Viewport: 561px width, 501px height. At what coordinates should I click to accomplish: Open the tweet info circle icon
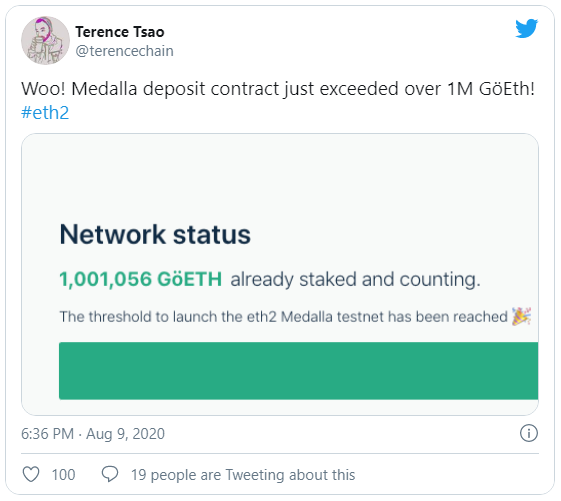coord(528,433)
